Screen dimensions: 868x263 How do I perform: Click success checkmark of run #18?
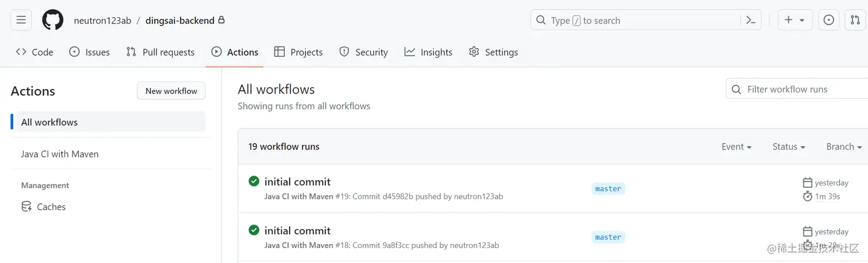[254, 230]
